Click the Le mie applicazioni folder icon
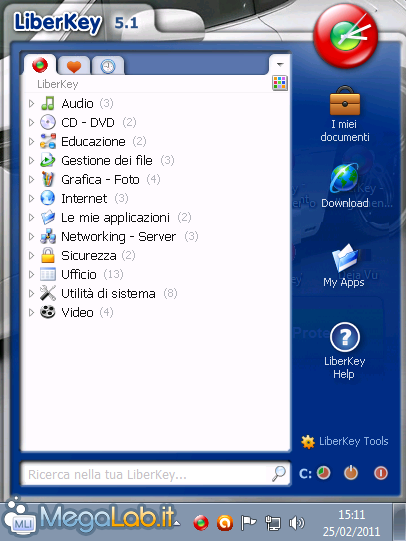This screenshot has height=541, width=406. [x=48, y=217]
